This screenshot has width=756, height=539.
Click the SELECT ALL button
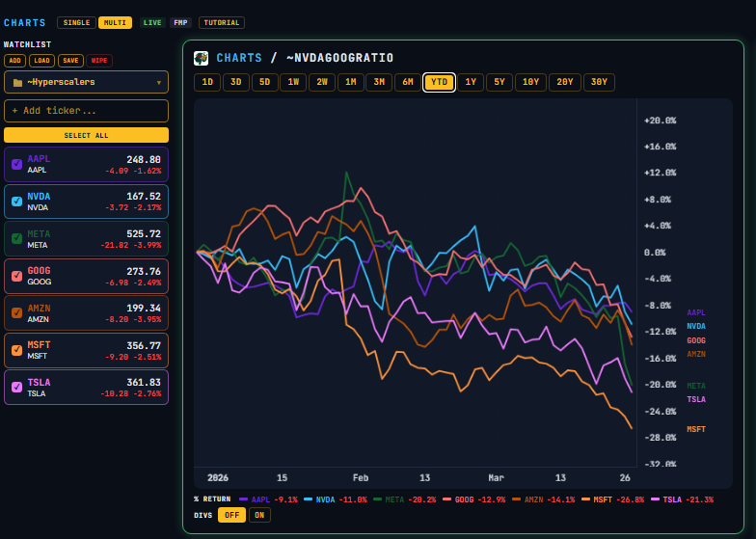coord(87,135)
